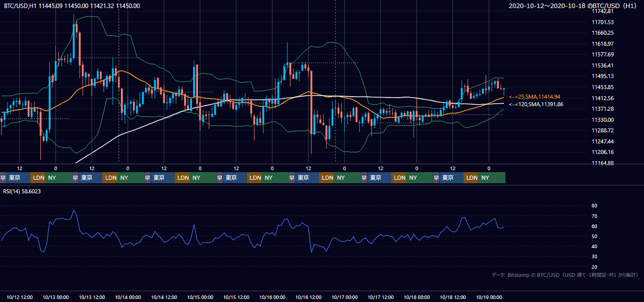Screen dimensions: 644x302
Task: Click price axis value 11660.25
Action: (x=602, y=33)
